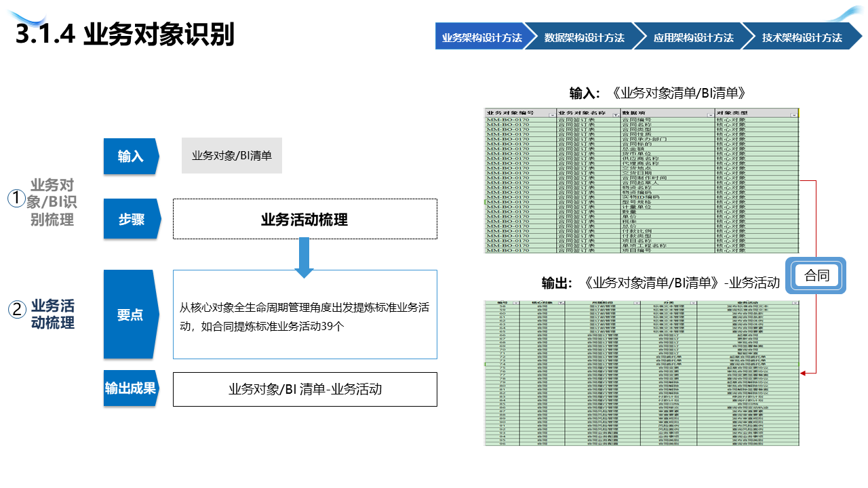This screenshot has height=488, width=868.
Task: Open the 分类 column filter in output table
Action: [693, 303]
